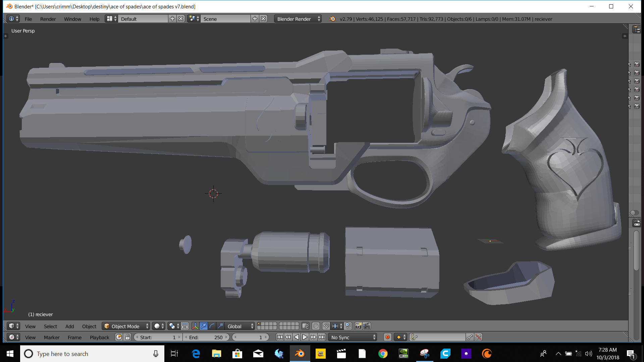This screenshot has height=362, width=644.
Task: Click the Start frame field
Action: point(158,337)
